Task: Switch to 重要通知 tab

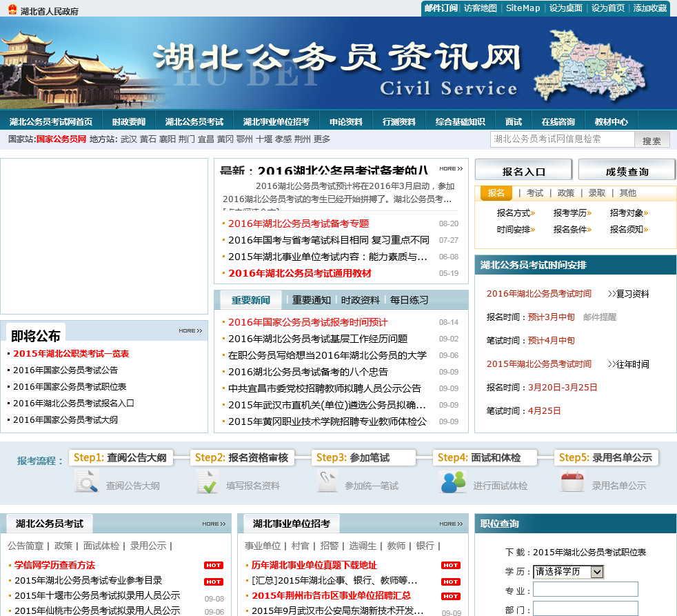Action: (x=312, y=300)
